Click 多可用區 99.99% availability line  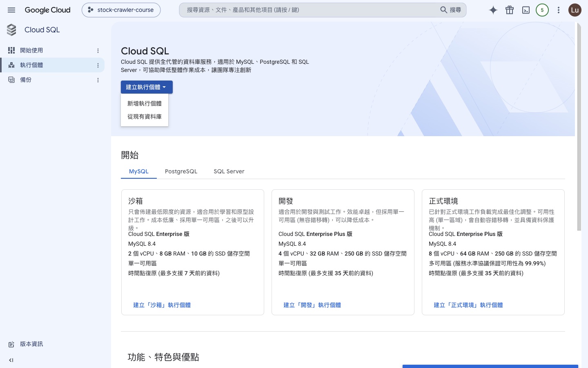point(487,263)
